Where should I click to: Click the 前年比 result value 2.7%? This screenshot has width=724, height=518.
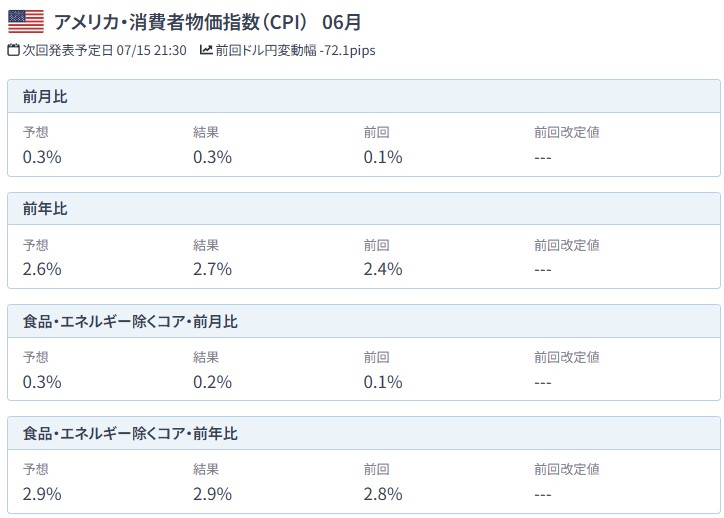[x=212, y=269]
